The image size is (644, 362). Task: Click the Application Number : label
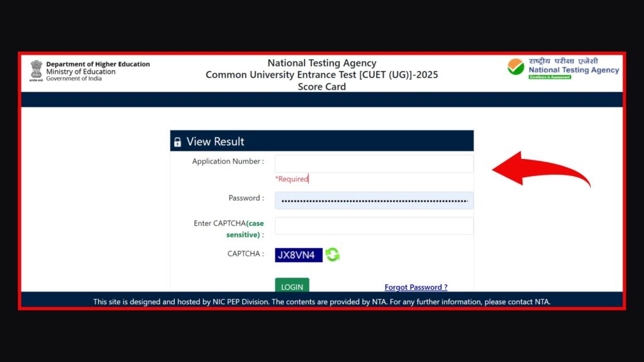click(x=228, y=162)
